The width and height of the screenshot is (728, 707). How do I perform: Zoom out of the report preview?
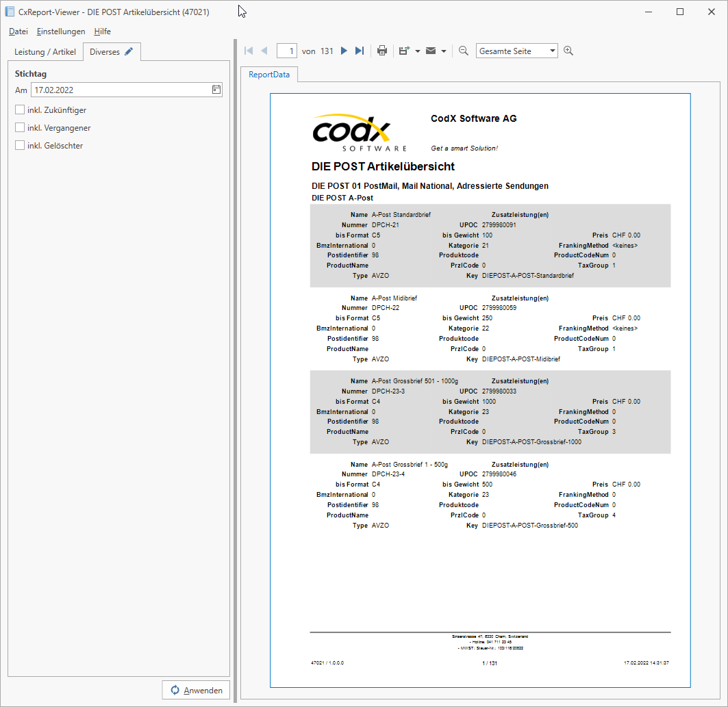point(464,51)
